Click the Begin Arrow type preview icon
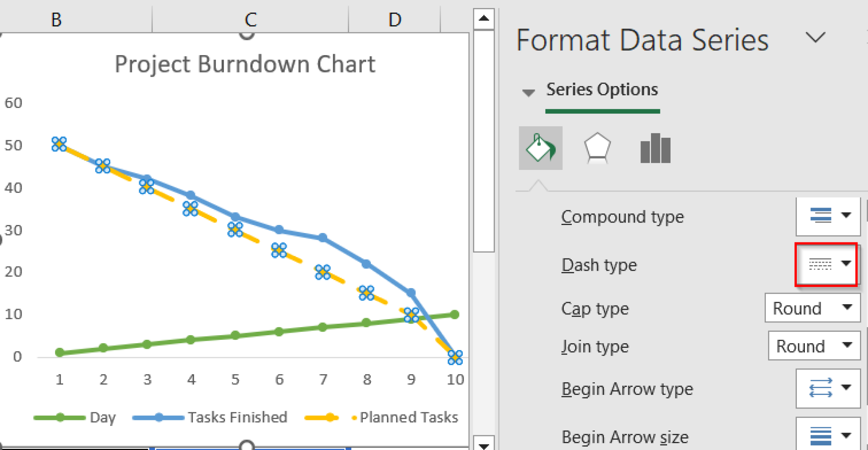 coord(820,389)
